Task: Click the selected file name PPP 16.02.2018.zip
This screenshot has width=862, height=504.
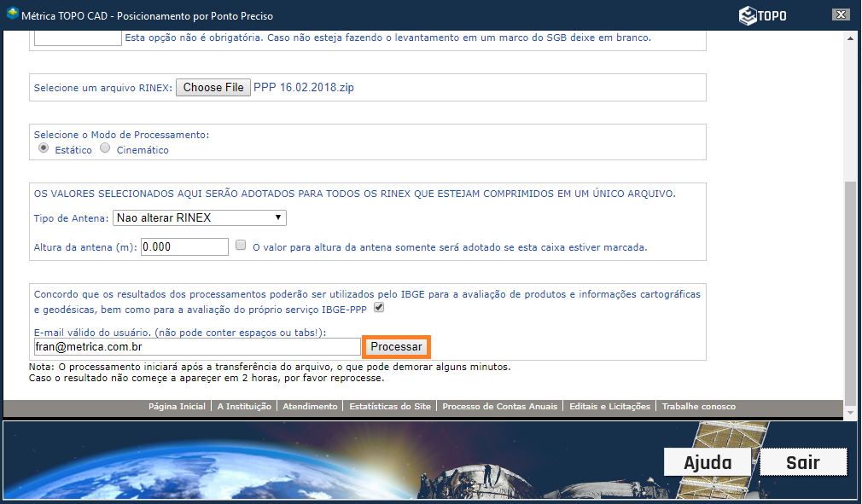Action: (304, 87)
